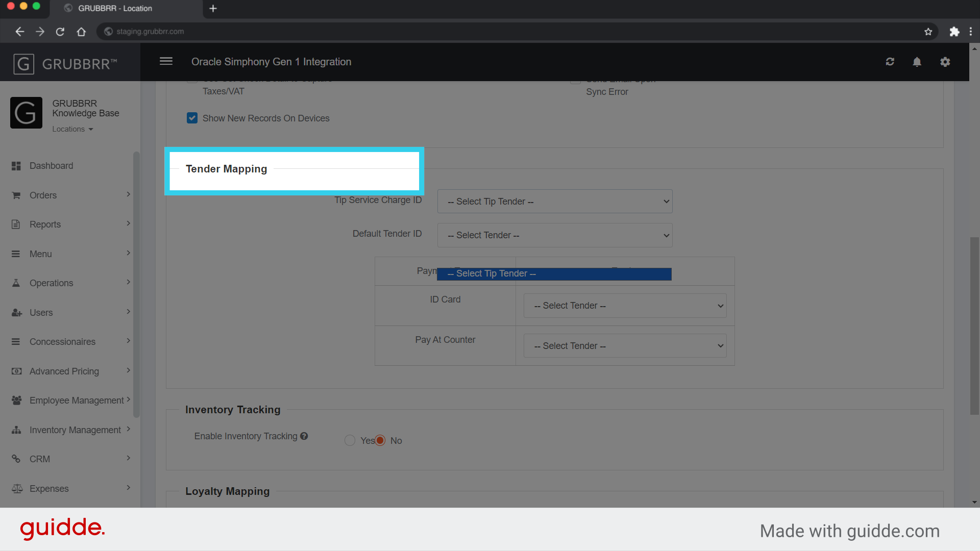The width and height of the screenshot is (980, 551).
Task: Reload the page with the browser refresh
Action: [60, 32]
